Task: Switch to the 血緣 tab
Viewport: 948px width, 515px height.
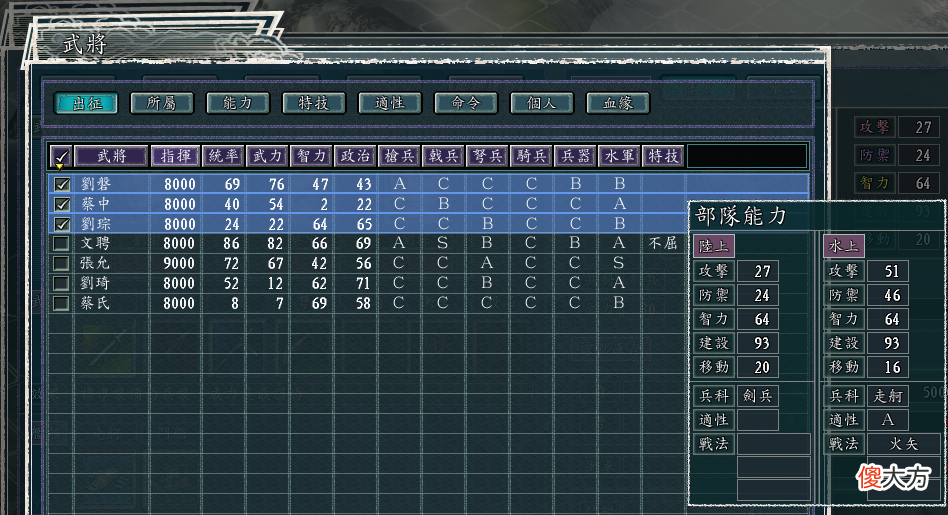Action: pos(618,103)
